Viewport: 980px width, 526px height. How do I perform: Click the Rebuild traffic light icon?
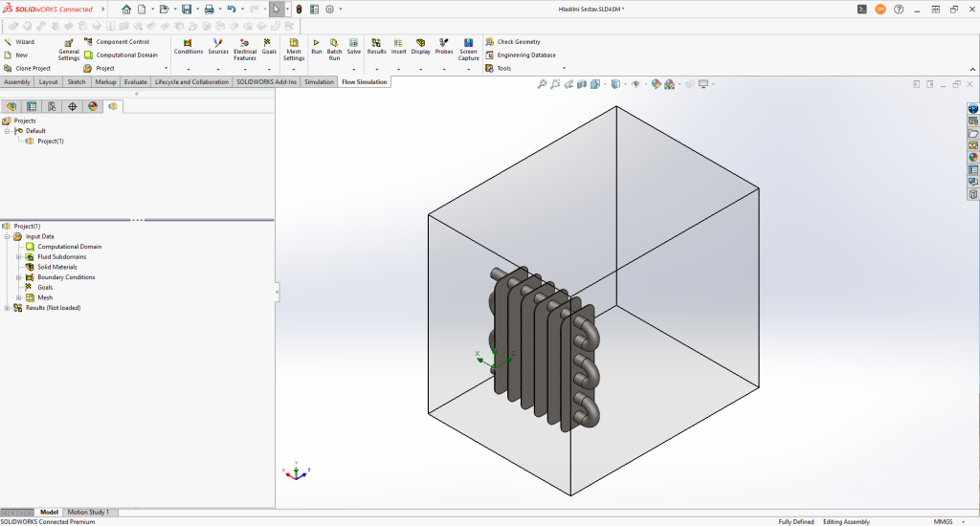299,10
